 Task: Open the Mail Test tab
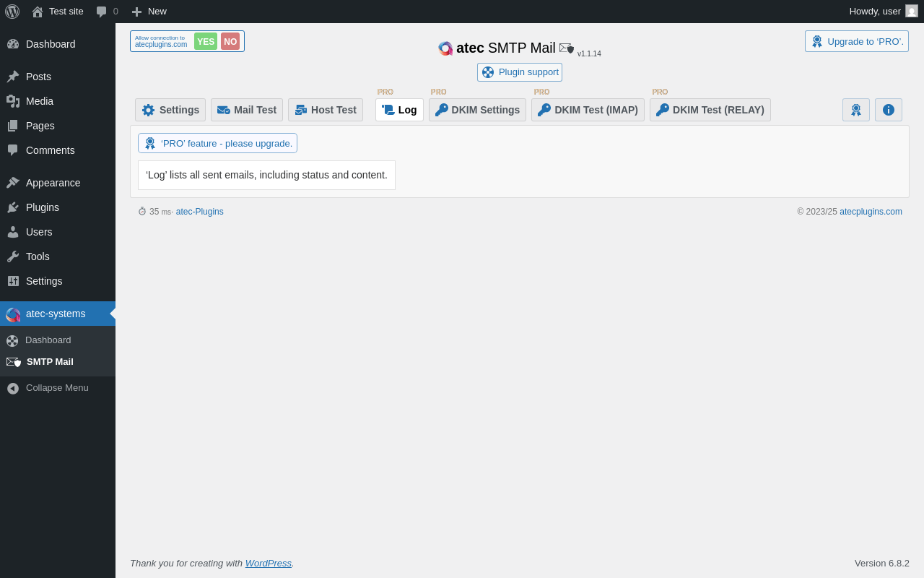pyautogui.click(x=247, y=110)
